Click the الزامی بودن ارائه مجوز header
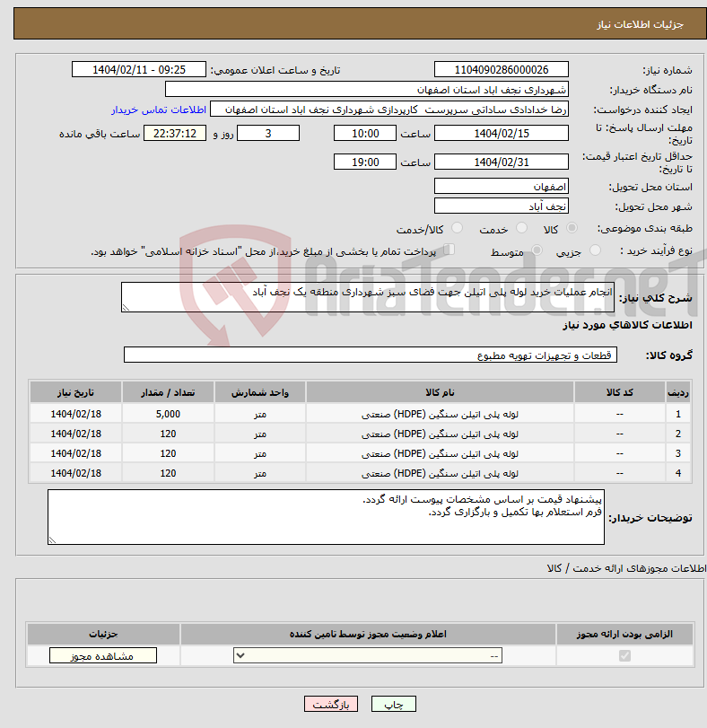The image size is (707, 728). (x=624, y=635)
